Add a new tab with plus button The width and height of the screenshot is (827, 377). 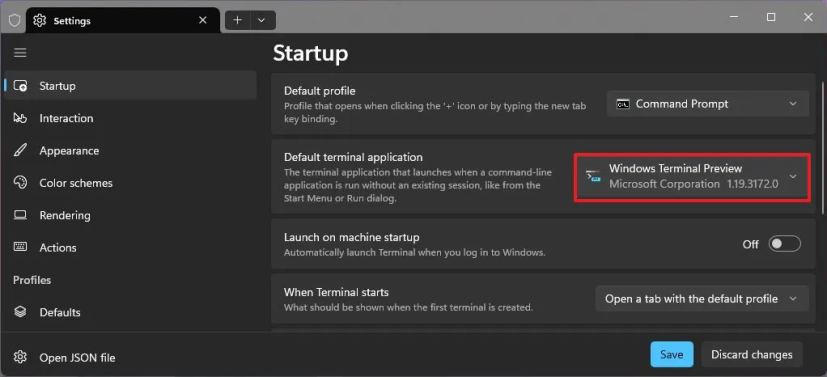[238, 21]
